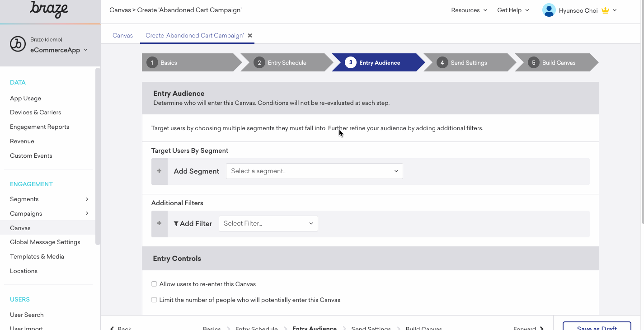This screenshot has width=644, height=330.
Task: Click the funnel filter icon in Add Filter
Action: [x=176, y=223]
